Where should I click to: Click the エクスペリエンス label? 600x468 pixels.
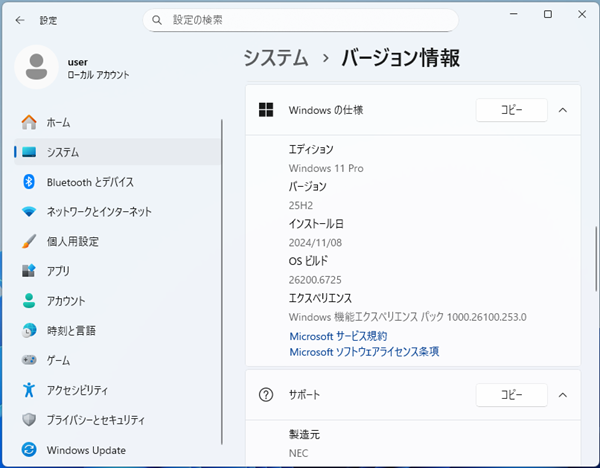pos(320,298)
